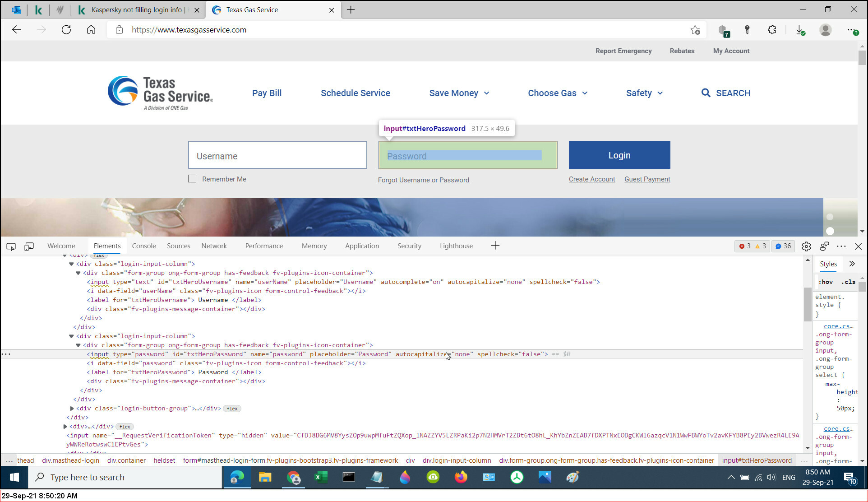Image resolution: width=868 pixels, height=502 pixels.
Task: Open the 36 issues counter
Action: [x=783, y=246]
